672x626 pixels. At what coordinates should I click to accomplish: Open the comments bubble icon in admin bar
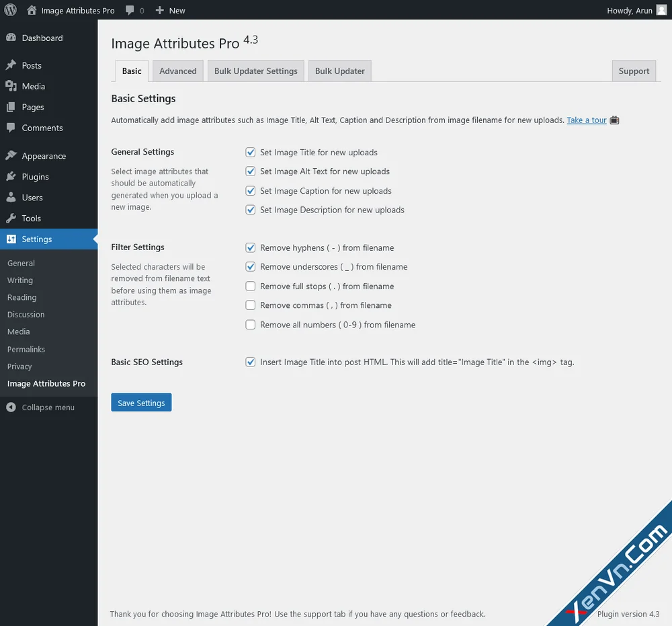click(130, 10)
